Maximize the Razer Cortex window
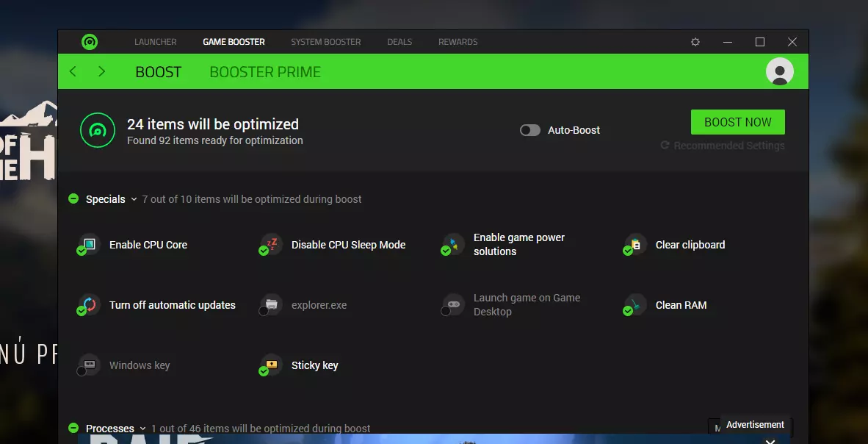The image size is (868, 444). (760, 42)
